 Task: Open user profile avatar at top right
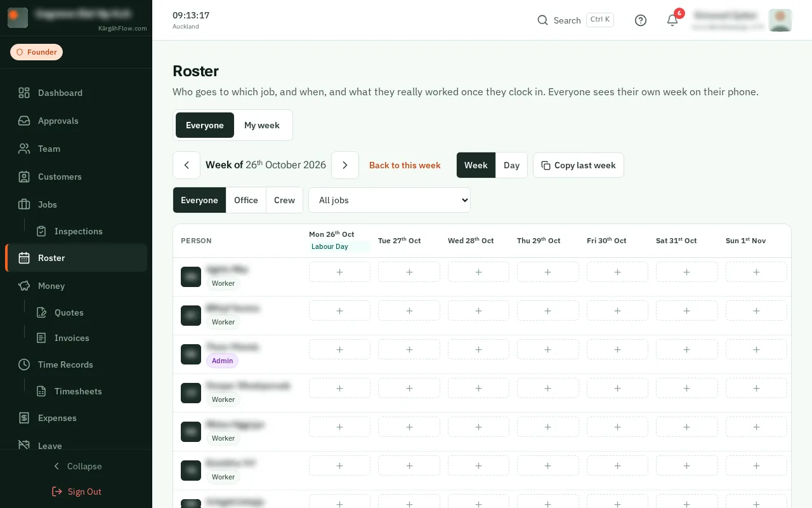click(x=780, y=20)
